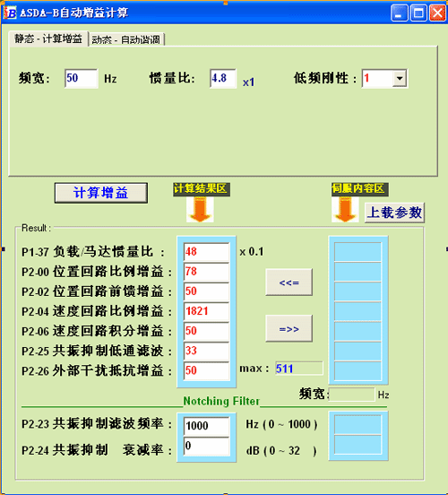The image size is (448, 495).
Task: Click the 上载参数 button
Action: pyautogui.click(x=394, y=213)
